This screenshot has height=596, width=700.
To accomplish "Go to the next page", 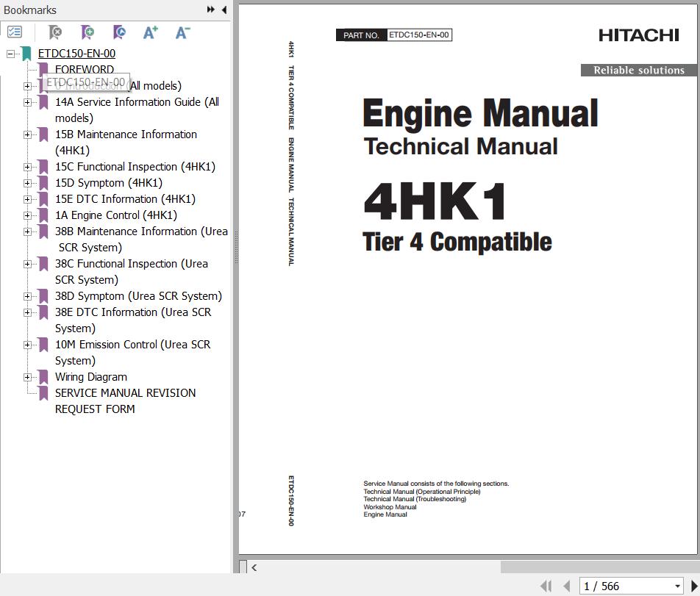I will pos(694,586).
